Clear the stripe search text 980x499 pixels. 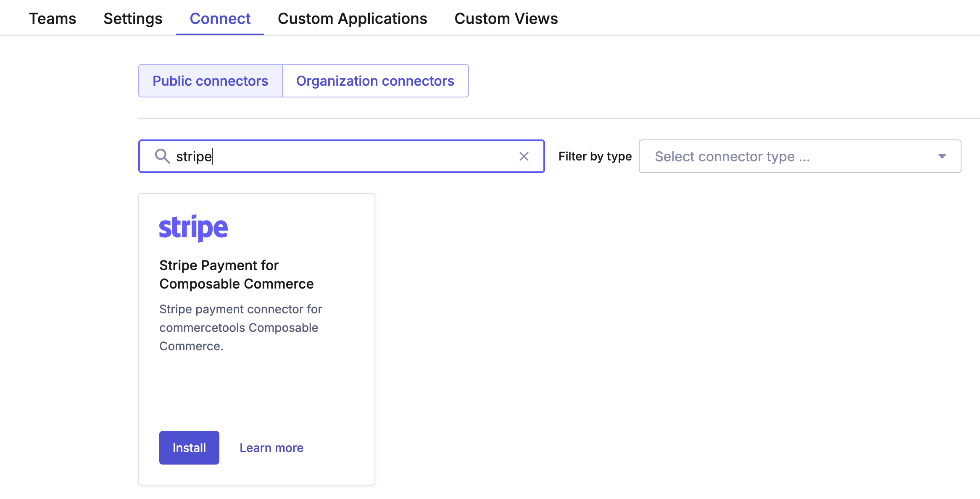pyautogui.click(x=524, y=156)
